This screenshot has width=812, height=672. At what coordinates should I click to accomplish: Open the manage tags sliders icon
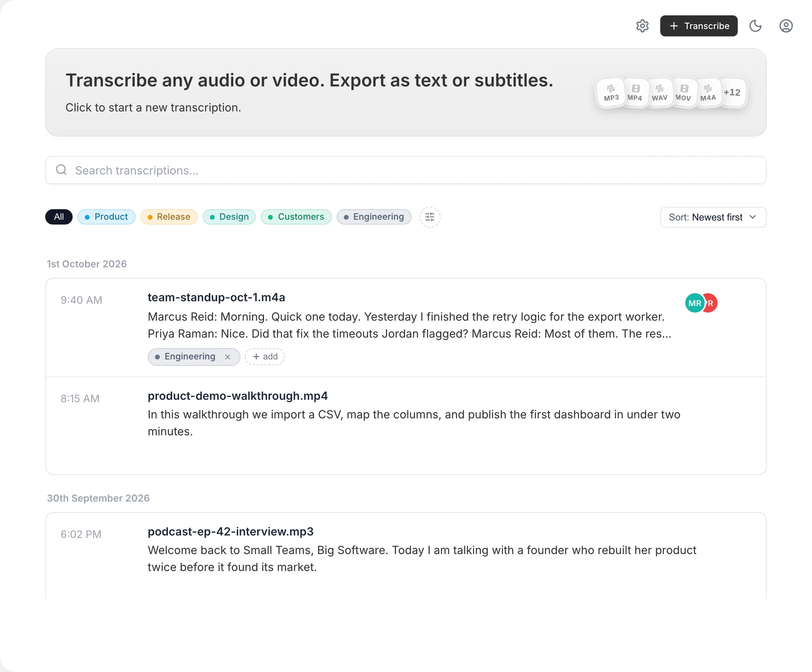click(430, 217)
